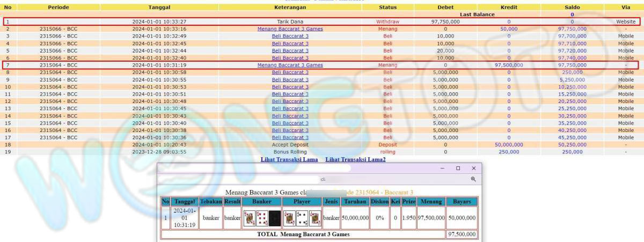Click the middle Player card image
Screen dimensions: 644x242
302,218
